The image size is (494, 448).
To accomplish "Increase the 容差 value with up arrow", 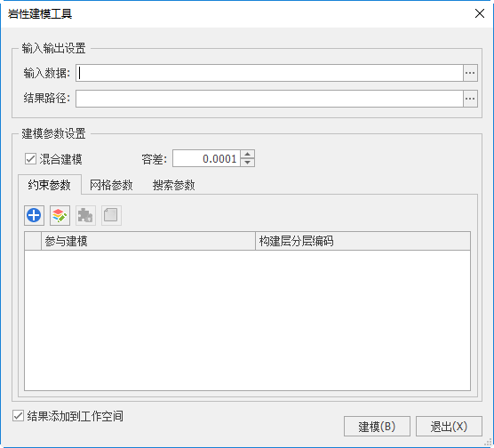I will coord(248,154).
